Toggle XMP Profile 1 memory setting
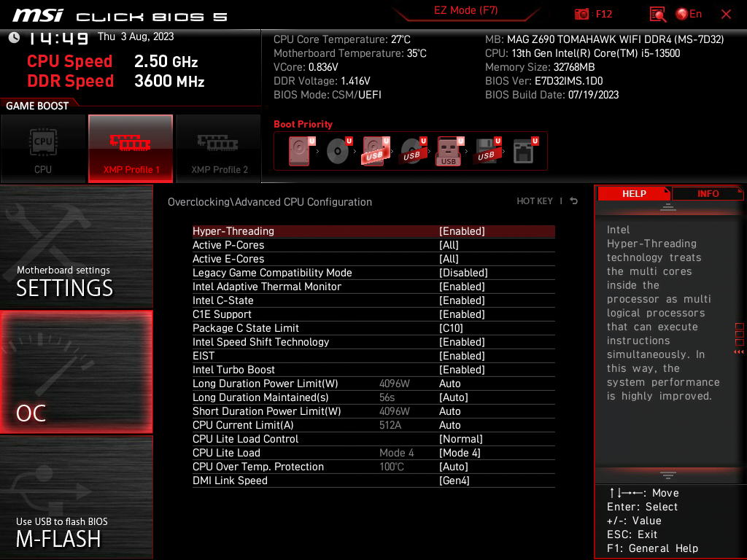Image resolution: width=747 pixels, height=560 pixels. [131, 149]
